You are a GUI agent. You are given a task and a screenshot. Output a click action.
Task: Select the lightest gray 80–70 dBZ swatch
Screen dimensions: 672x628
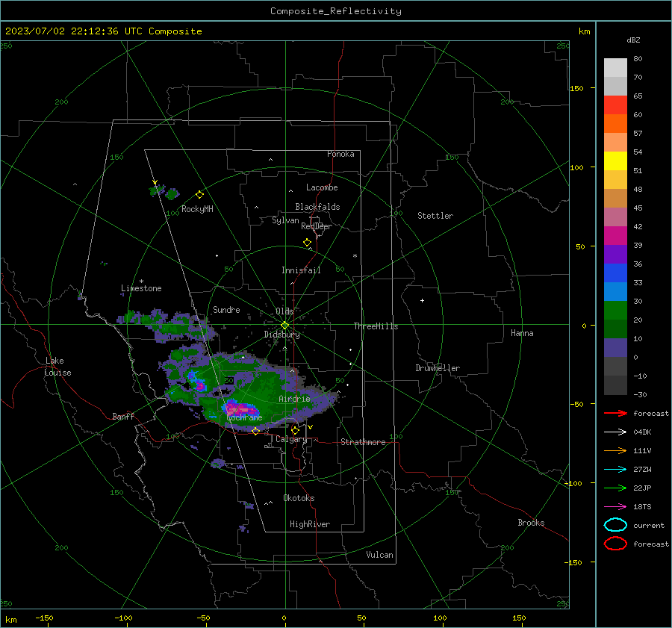tap(615, 68)
